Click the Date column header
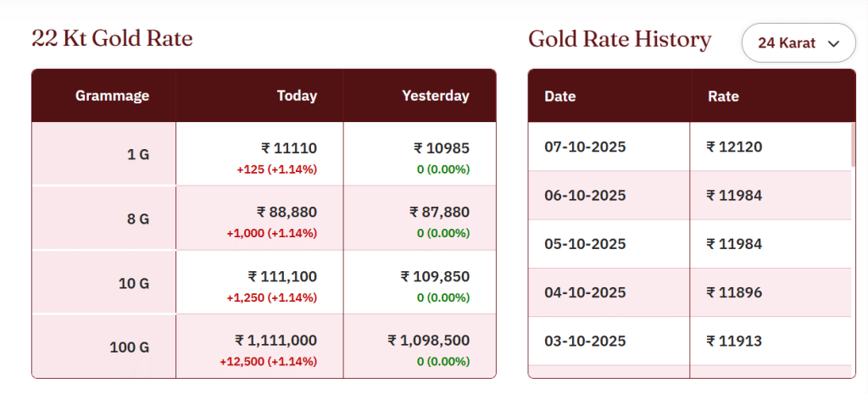Image resolution: width=868 pixels, height=394 pixels. click(x=559, y=97)
